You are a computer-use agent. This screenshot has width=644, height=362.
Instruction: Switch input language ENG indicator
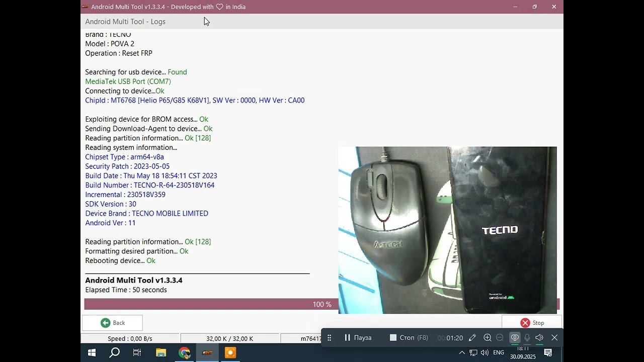(499, 353)
